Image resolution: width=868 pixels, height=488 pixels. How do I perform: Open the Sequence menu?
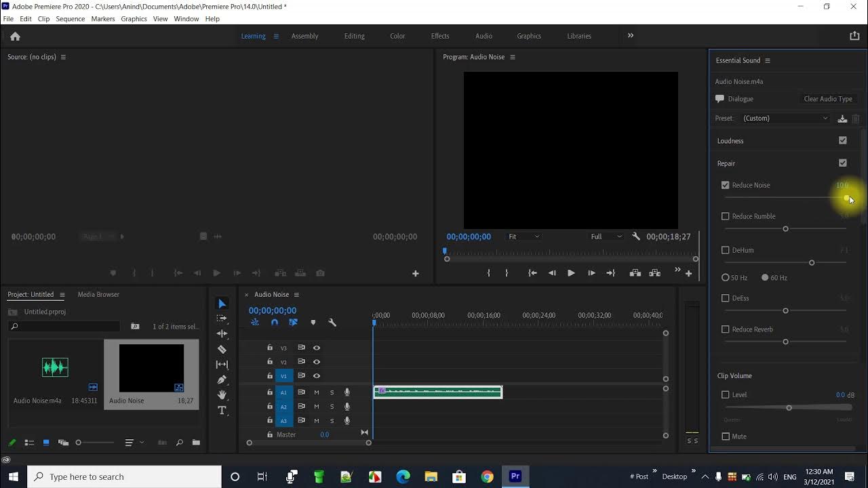click(71, 19)
